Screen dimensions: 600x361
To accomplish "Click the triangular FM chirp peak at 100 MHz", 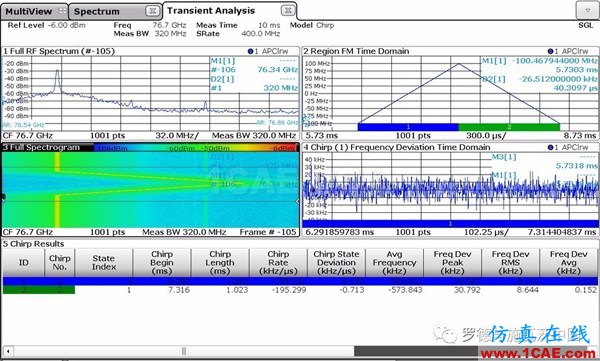I will (x=458, y=64).
